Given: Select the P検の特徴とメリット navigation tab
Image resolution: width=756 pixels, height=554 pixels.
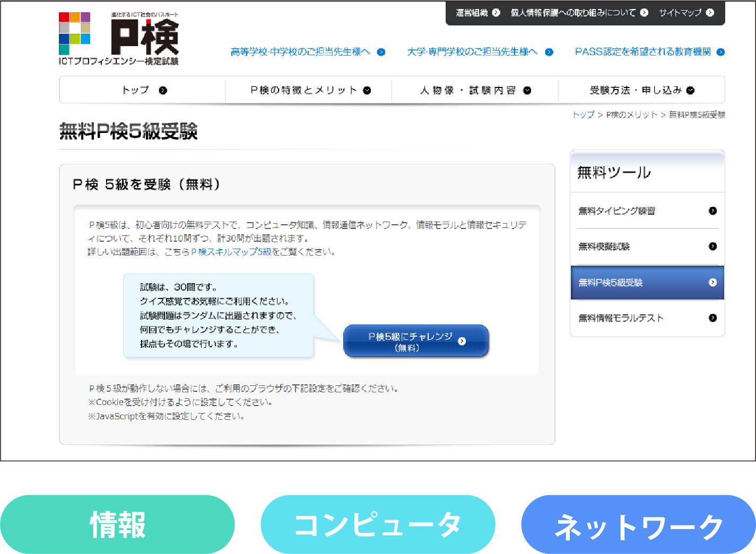Looking at the screenshot, I should pyautogui.click(x=309, y=90).
